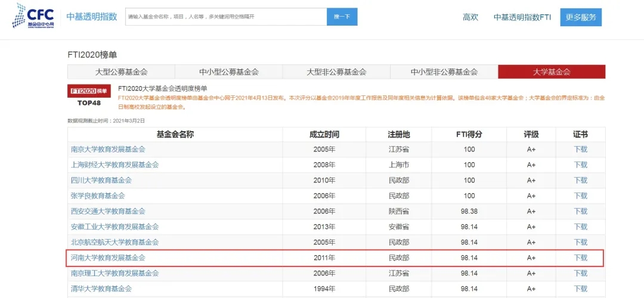Switch to the 大型公募基金会 tab
644x298 pixels.
pyautogui.click(x=121, y=72)
